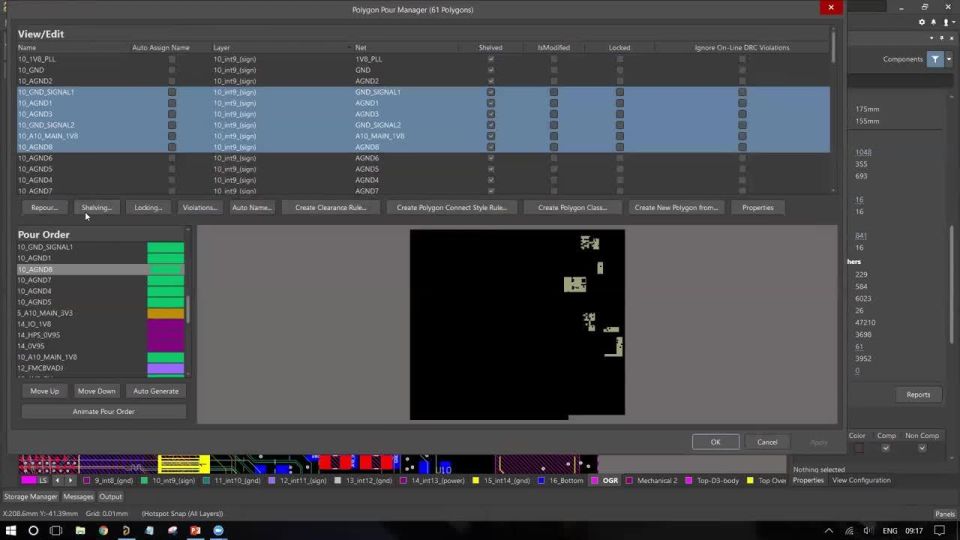The width and height of the screenshot is (960, 540).
Task: Click the View Configuration tab
Action: [861, 481]
